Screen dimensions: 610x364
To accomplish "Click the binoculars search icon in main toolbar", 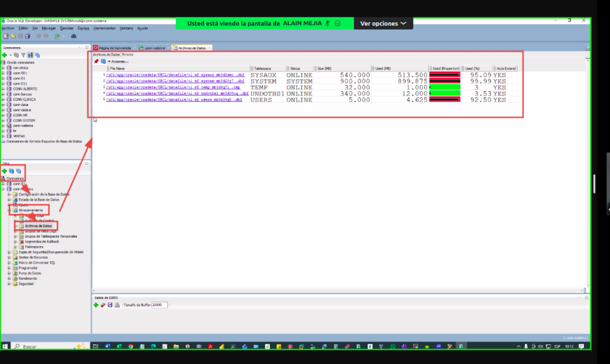I will [x=73, y=36].
